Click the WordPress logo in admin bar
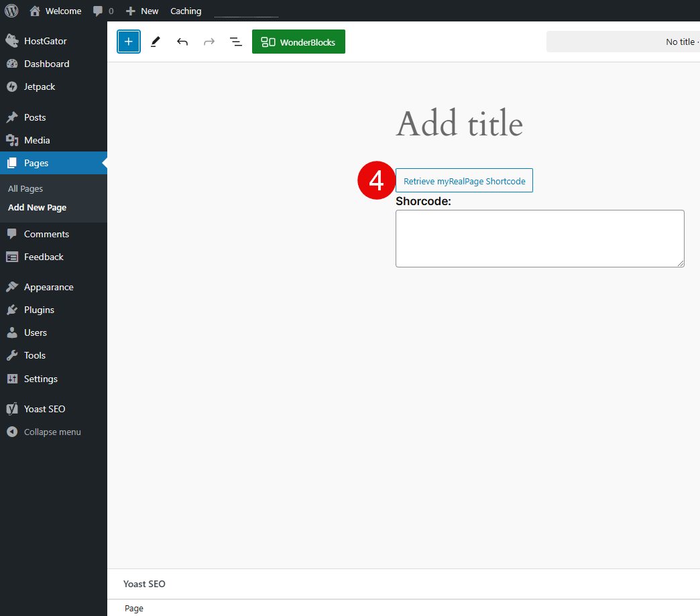The width and height of the screenshot is (700, 616). (x=11, y=11)
